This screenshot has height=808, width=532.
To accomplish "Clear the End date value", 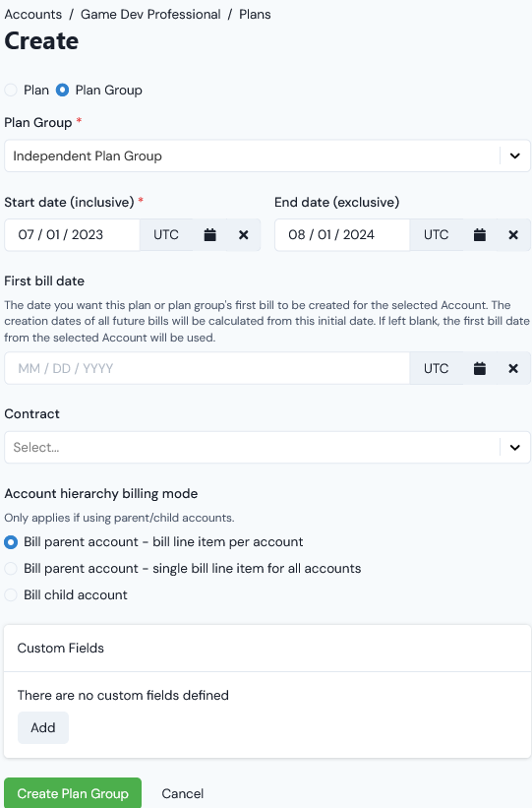I will tap(513, 235).
